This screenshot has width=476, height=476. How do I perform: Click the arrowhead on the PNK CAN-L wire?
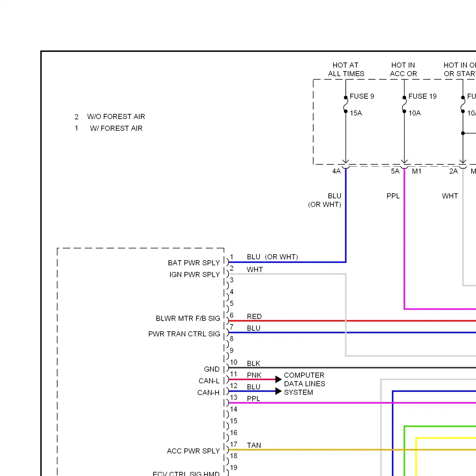click(278, 379)
